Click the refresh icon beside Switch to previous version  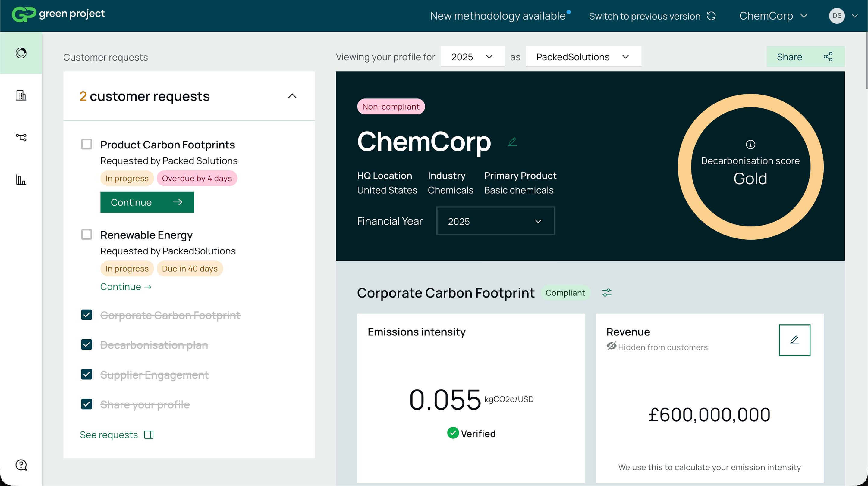point(711,16)
